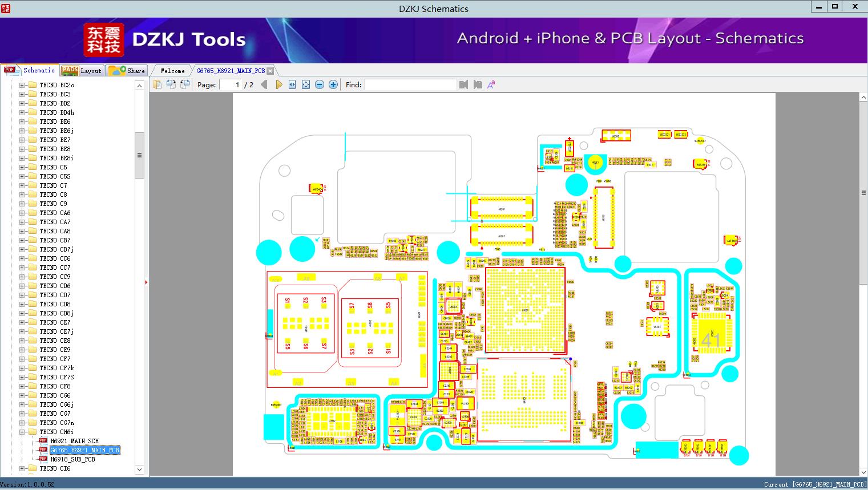Switch to the Welcome document tab
The height and width of the screenshot is (490, 868).
[x=172, y=71]
